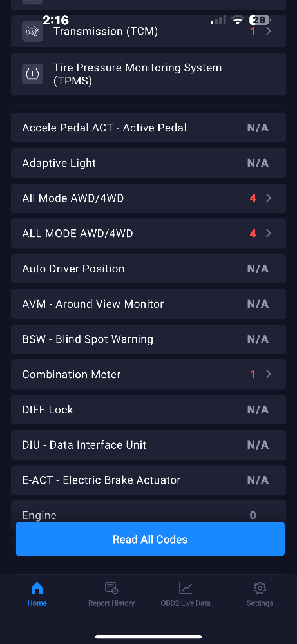Tap the battery indicator in status bar
This screenshot has height=644, width=297.
pos(260,20)
